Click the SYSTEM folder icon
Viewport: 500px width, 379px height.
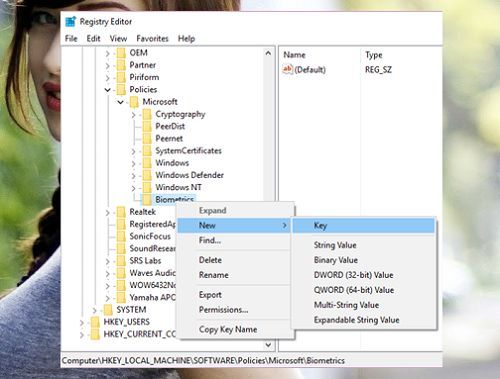tap(108, 310)
